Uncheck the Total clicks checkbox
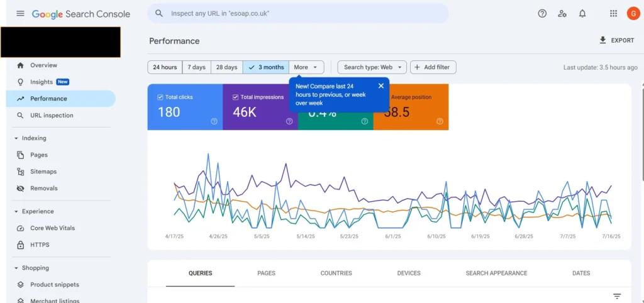 (160, 97)
